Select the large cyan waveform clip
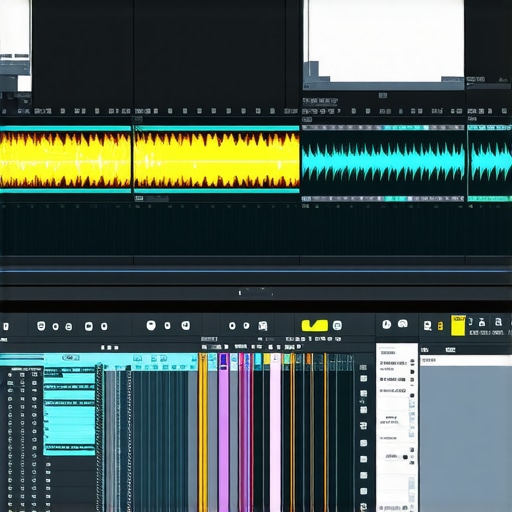 click(x=383, y=163)
